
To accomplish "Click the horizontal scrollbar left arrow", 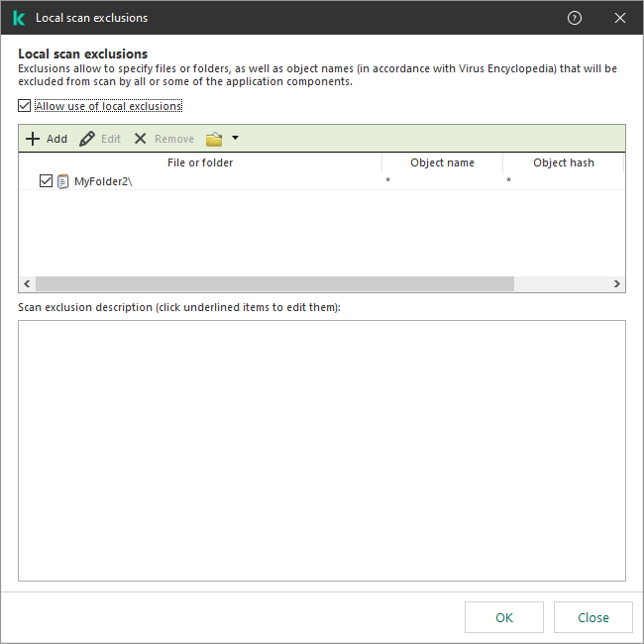I will tap(27, 283).
